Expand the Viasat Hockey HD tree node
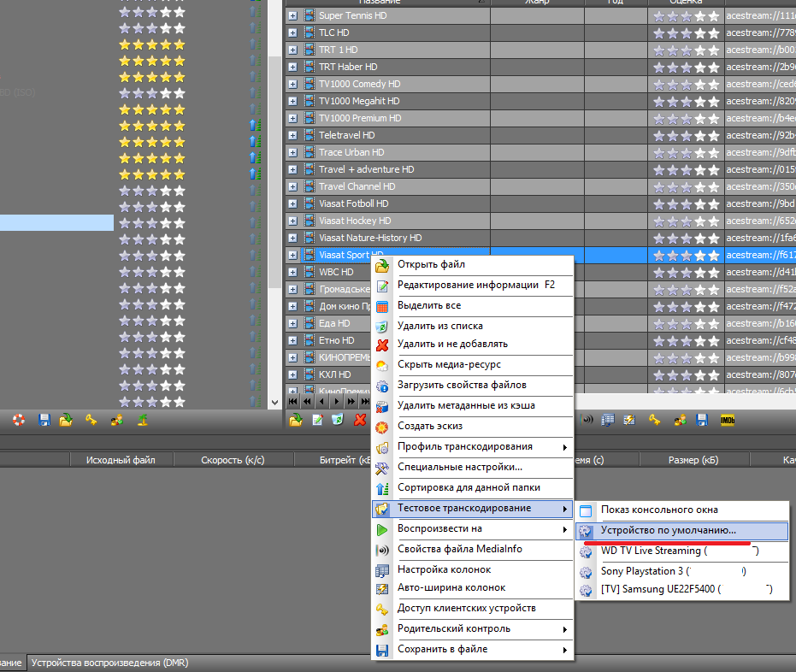796x672 pixels. [x=292, y=221]
